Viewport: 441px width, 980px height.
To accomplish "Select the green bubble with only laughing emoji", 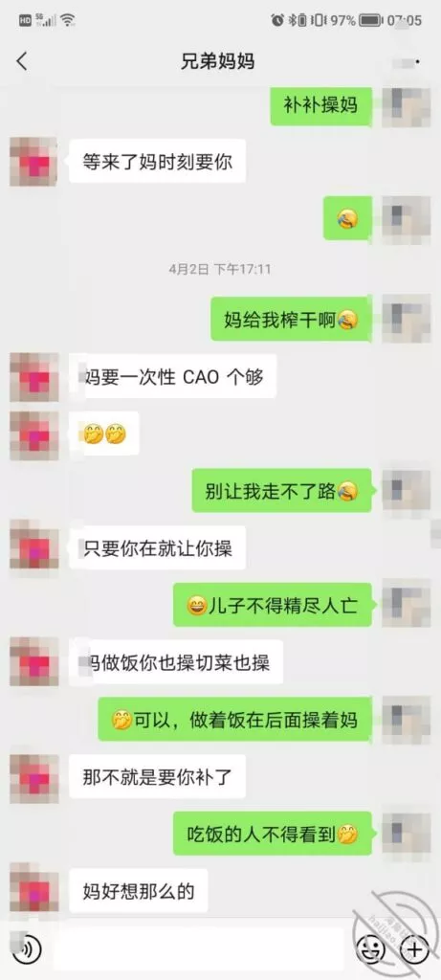I will (x=347, y=218).
